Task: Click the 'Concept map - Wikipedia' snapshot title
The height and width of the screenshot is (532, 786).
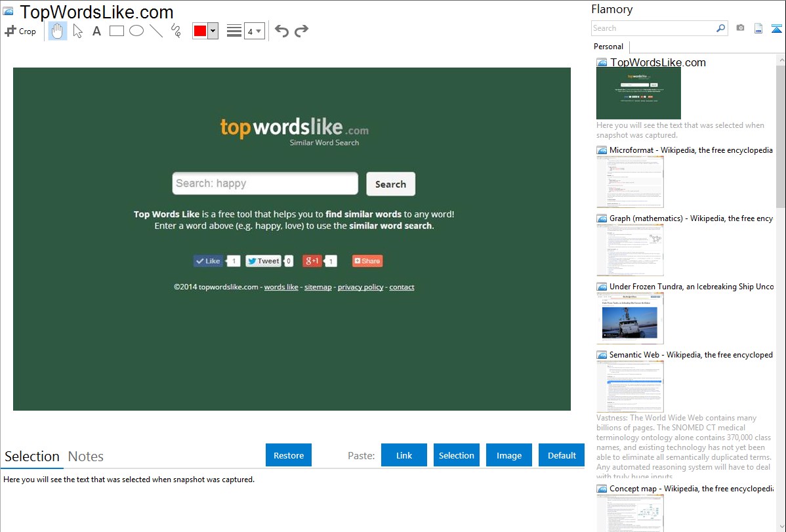Action: [692, 488]
